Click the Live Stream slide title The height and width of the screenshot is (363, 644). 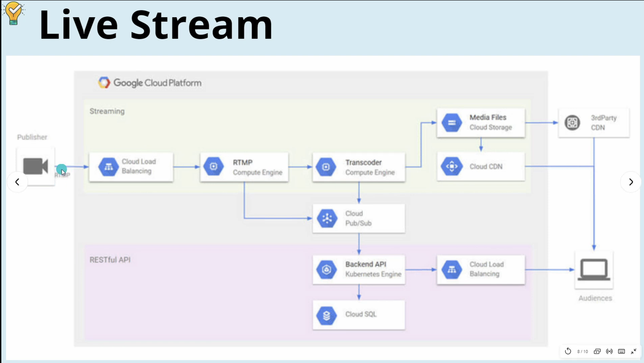156,25
